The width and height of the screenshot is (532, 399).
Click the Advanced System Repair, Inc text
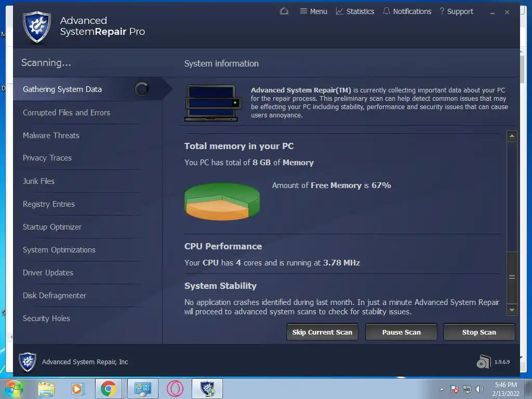click(x=85, y=362)
